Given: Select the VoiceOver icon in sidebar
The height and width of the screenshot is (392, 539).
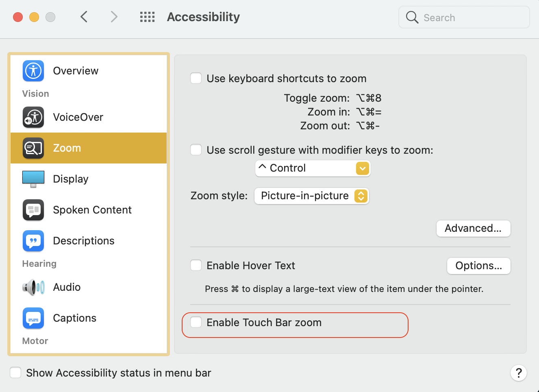Looking at the screenshot, I should [33, 117].
